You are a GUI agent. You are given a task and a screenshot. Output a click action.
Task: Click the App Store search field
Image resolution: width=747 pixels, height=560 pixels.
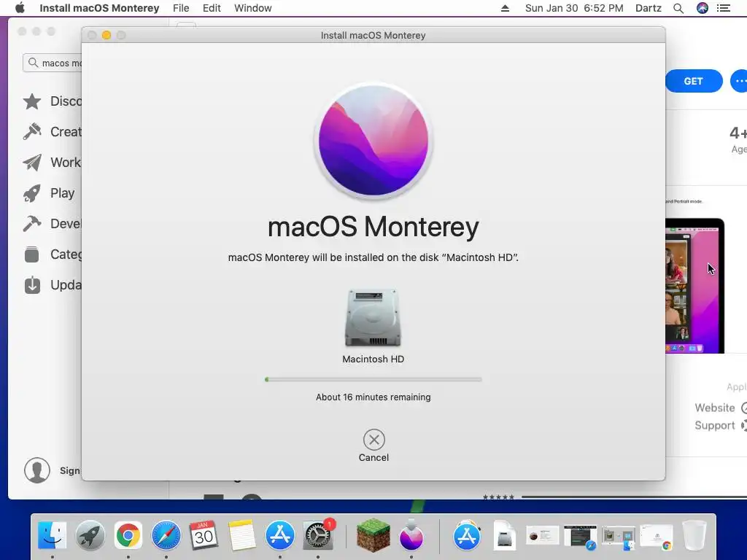(x=53, y=63)
